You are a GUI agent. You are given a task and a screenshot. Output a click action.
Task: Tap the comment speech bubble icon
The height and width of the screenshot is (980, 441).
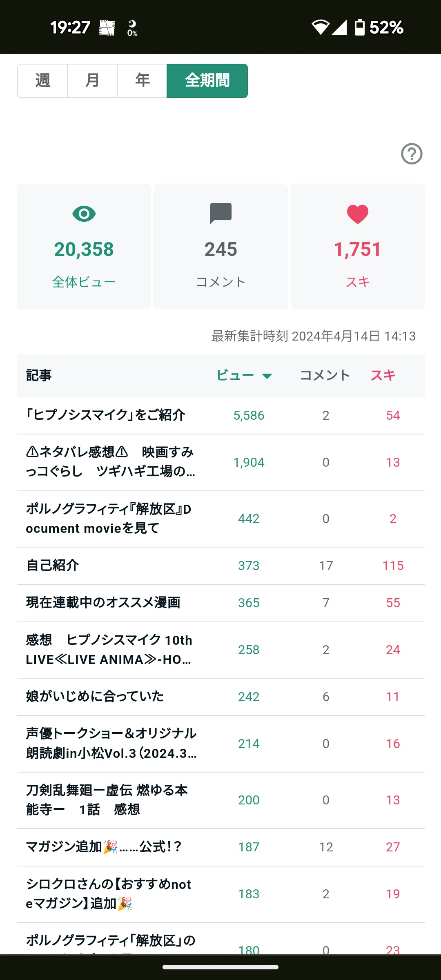coord(221,213)
